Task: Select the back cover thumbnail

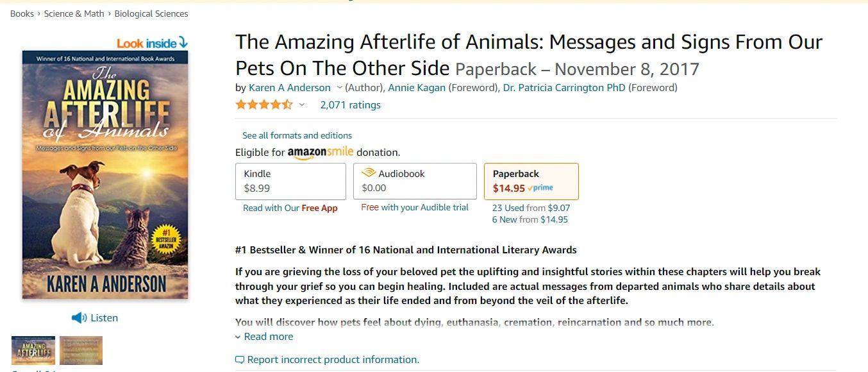Action: click(x=81, y=350)
